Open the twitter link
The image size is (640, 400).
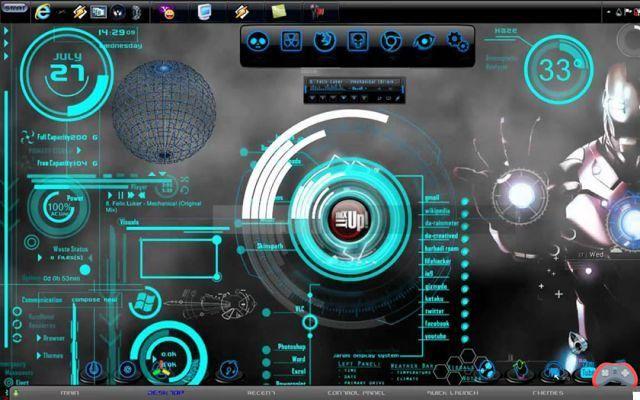coord(434,311)
